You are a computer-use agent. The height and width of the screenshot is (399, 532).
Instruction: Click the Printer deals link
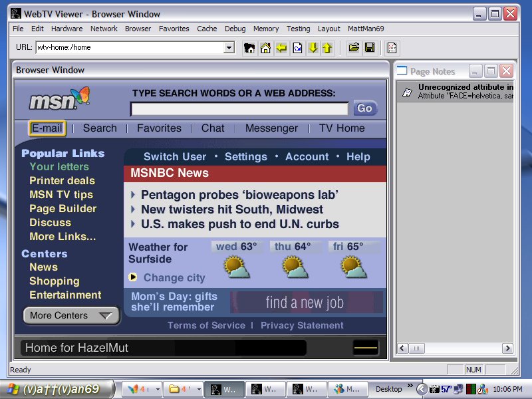62,180
